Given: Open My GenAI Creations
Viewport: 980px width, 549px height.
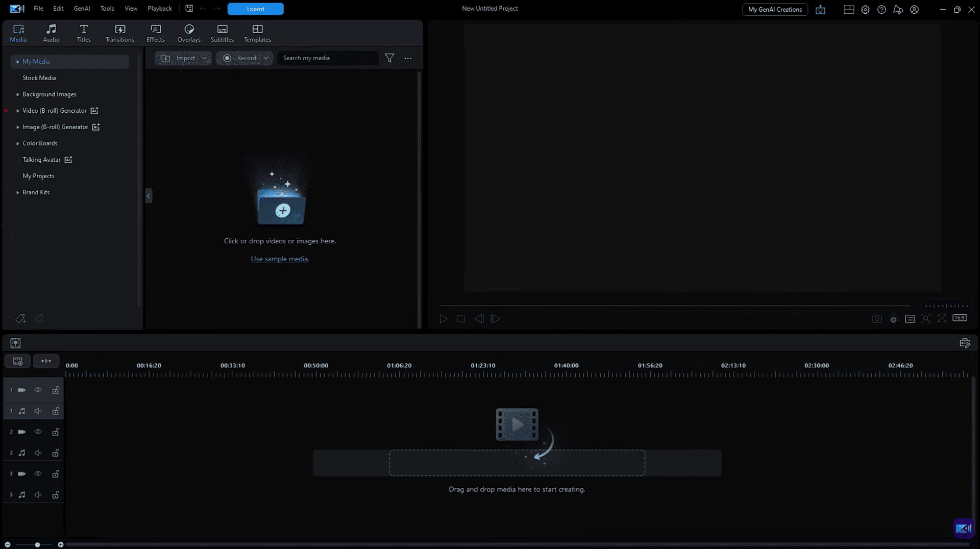Looking at the screenshot, I should (775, 10).
